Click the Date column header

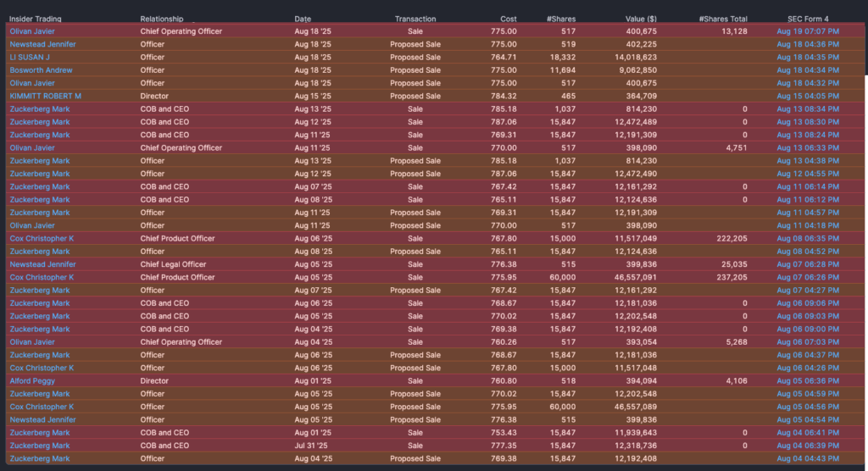303,19
